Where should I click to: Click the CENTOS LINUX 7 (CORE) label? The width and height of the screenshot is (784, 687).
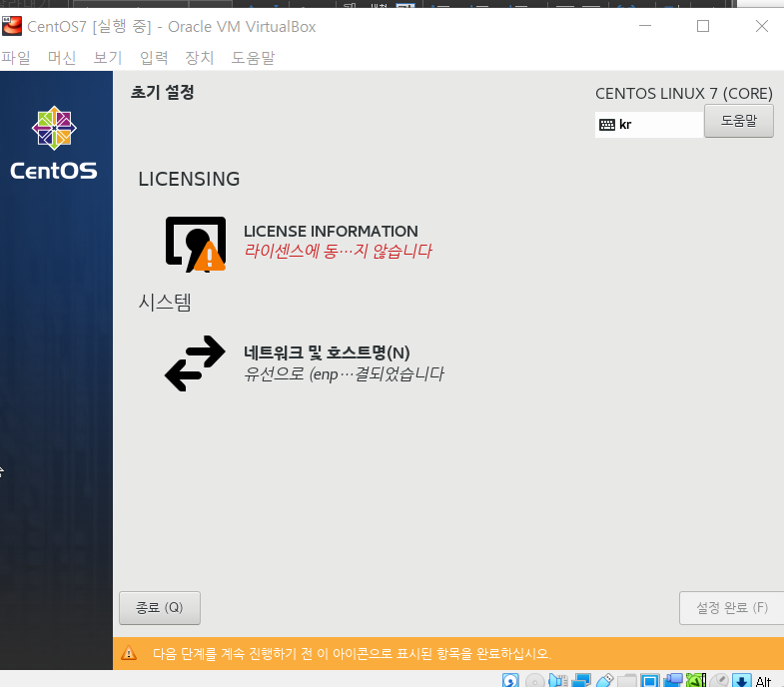(x=684, y=94)
